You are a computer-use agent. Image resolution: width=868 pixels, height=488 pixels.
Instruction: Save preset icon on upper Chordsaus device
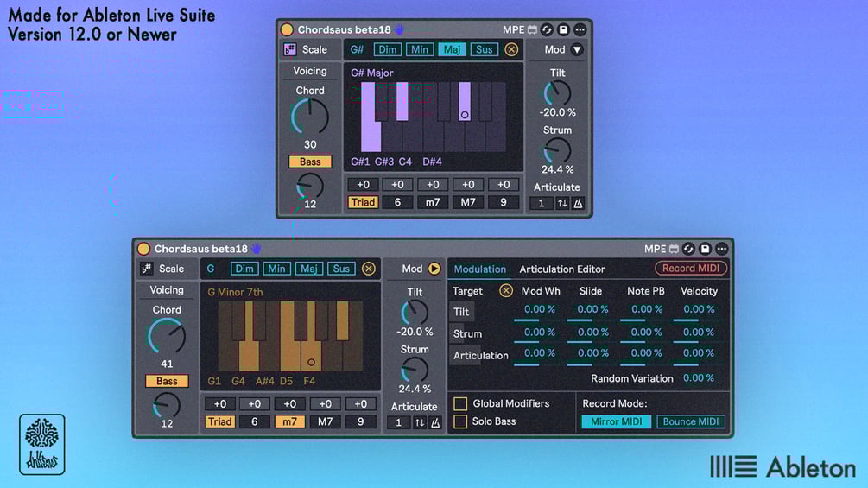[563, 29]
